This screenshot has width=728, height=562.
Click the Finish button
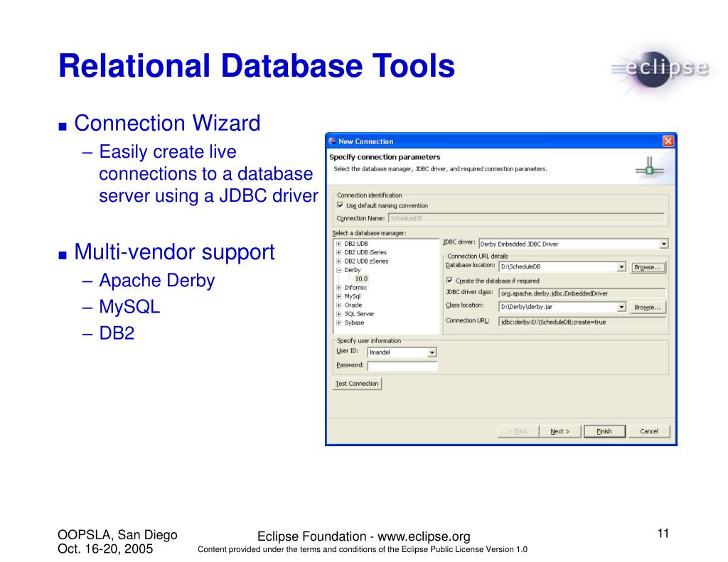coord(604,431)
